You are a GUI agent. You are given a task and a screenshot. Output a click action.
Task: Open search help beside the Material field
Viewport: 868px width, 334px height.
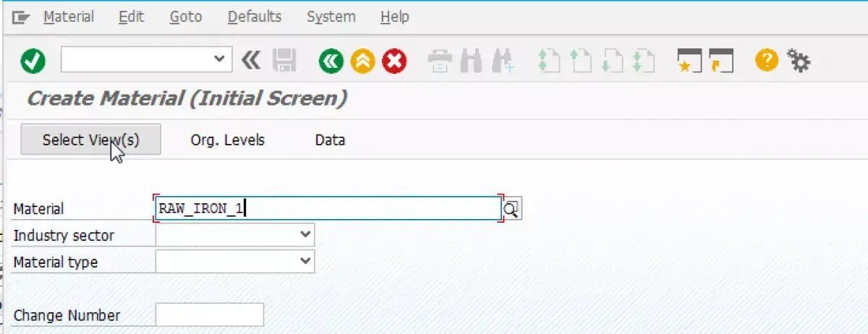coord(511,209)
